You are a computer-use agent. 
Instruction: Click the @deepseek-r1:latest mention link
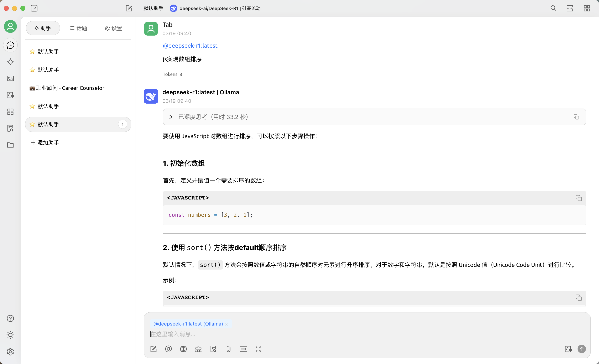(x=190, y=46)
